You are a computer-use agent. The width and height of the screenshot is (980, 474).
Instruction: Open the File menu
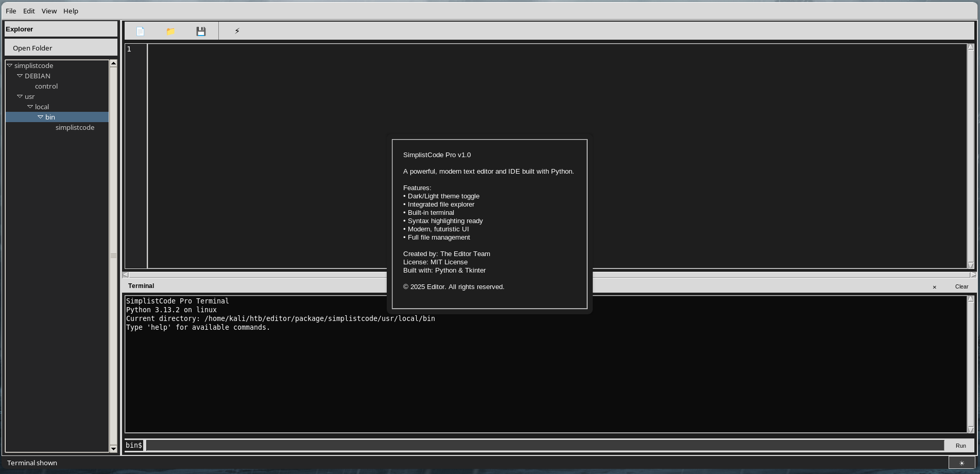tap(11, 11)
